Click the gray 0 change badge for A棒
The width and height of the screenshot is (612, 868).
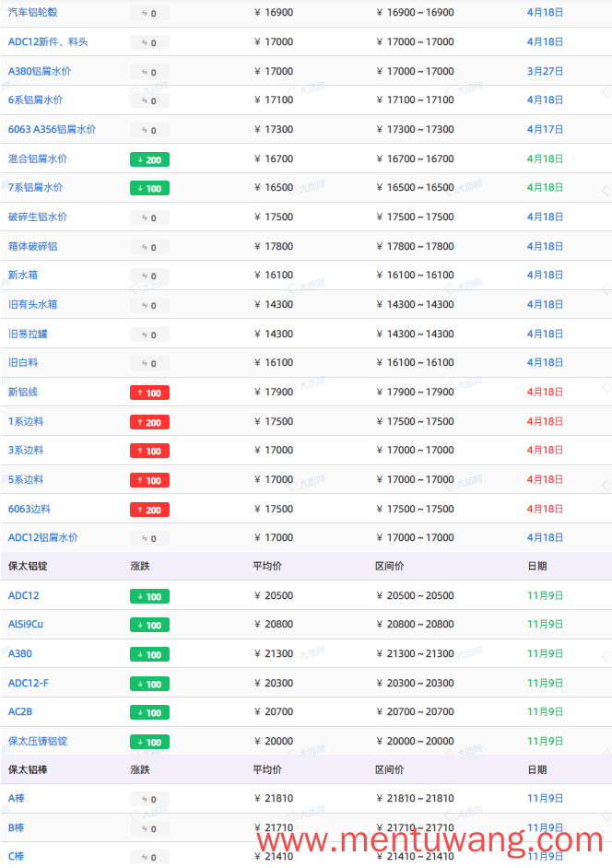[149, 799]
